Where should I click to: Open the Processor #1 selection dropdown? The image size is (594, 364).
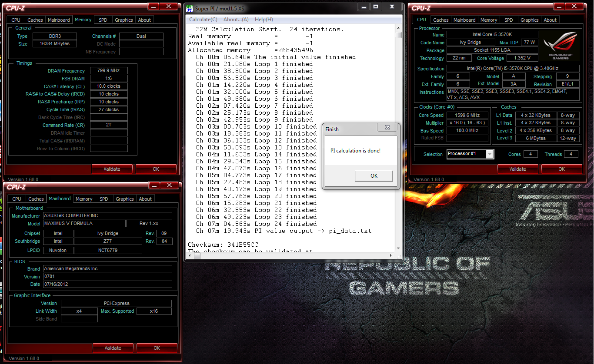pyautogui.click(x=490, y=154)
